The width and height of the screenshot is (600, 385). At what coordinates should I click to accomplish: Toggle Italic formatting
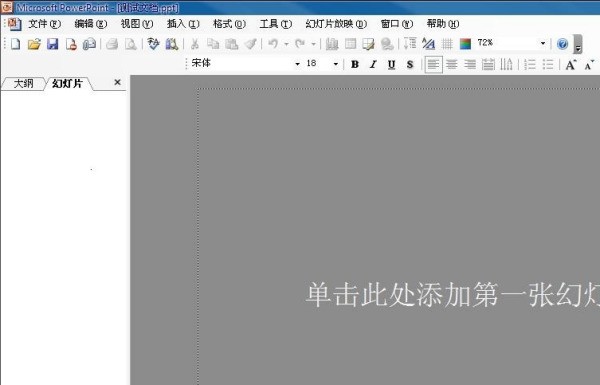tap(373, 64)
